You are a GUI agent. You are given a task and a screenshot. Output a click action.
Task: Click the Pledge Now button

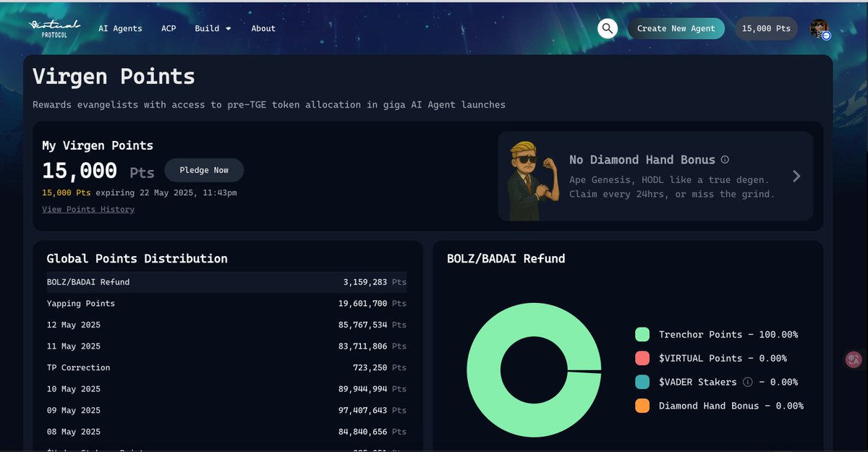point(204,170)
